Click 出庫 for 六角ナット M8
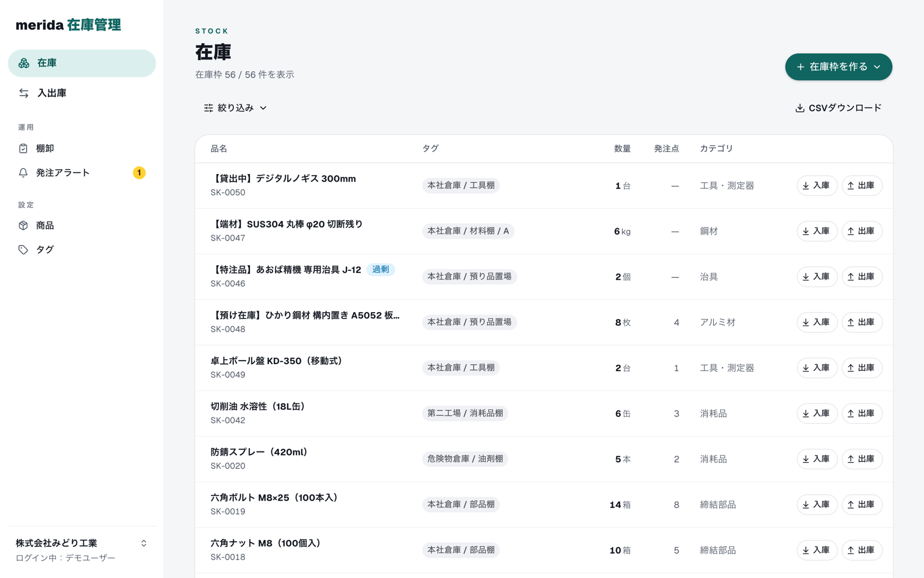This screenshot has height=578, width=924. 862,551
